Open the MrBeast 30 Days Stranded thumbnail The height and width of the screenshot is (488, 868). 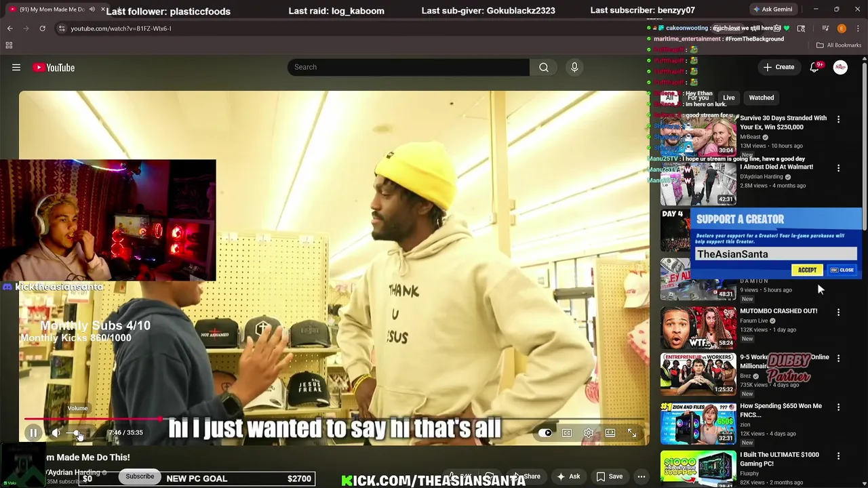point(698,135)
